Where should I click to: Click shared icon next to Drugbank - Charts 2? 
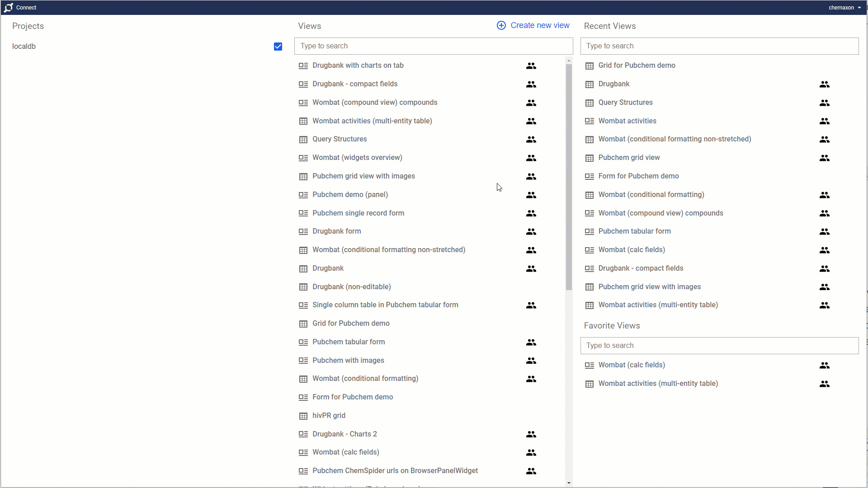click(531, 434)
